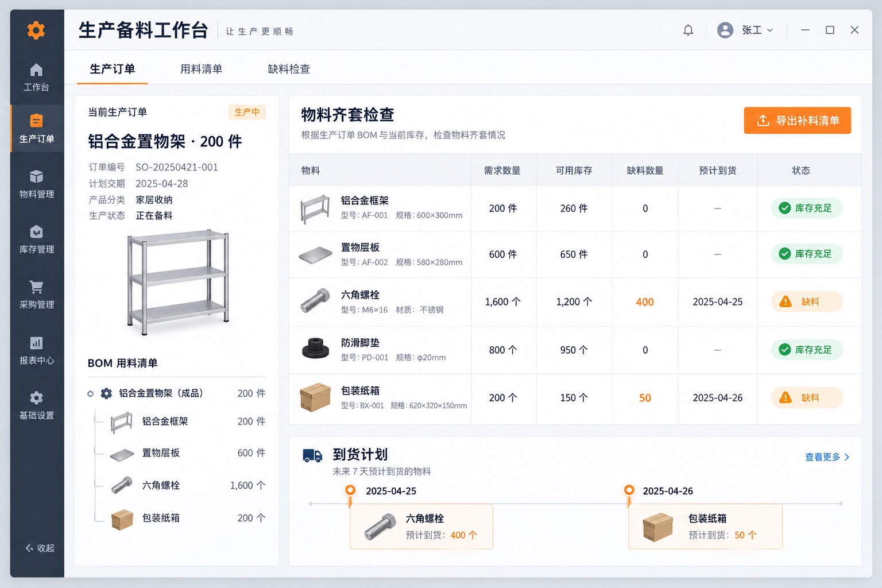Screen dimensions: 882x588
Task: Select the 生产订单 sidebar icon
Action: coord(36,121)
